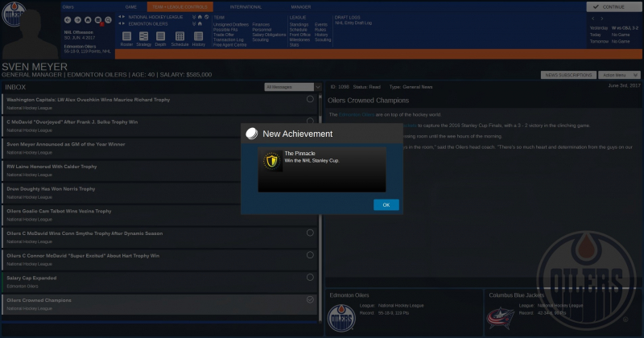Screen dimensions: 644x338
Task: Confirm the New Achievement dialog with OK
Action: click(x=386, y=204)
